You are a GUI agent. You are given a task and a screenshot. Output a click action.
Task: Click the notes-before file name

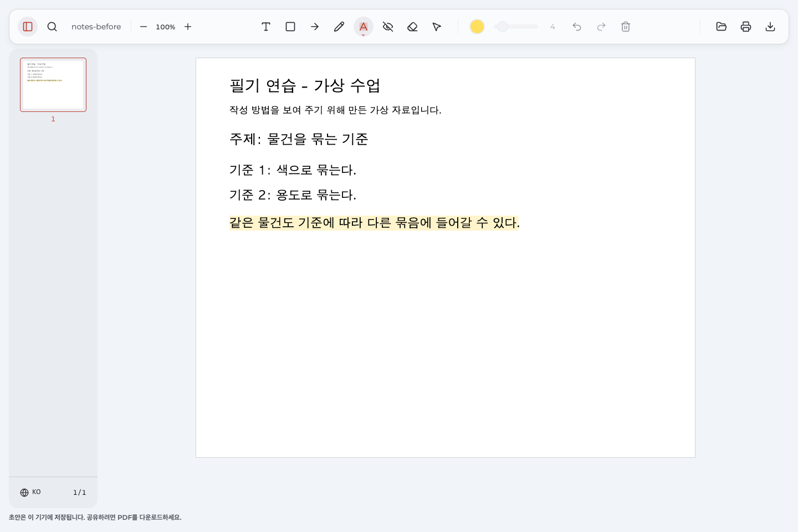click(x=96, y=27)
